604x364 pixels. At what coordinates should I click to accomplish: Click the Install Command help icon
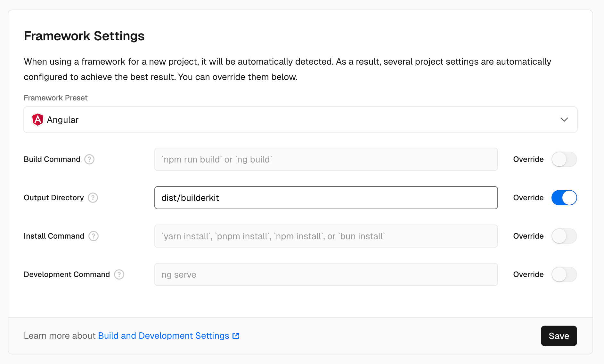(94, 236)
